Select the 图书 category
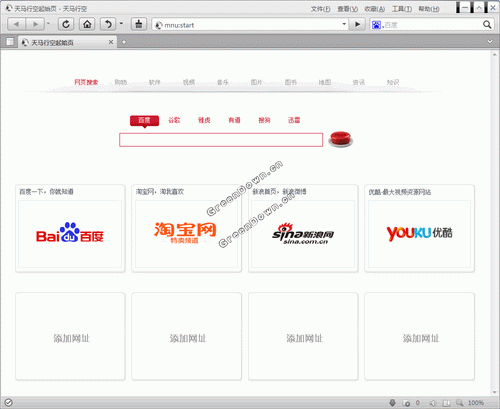This screenshot has width=500, height=409. 291,82
